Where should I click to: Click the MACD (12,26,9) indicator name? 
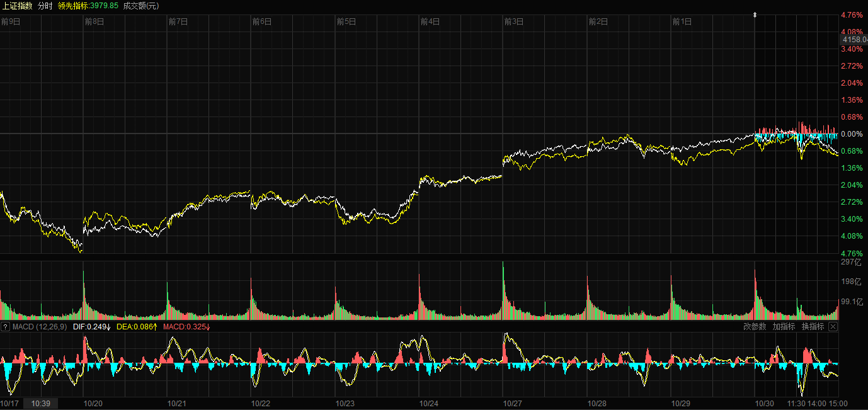tap(40, 327)
